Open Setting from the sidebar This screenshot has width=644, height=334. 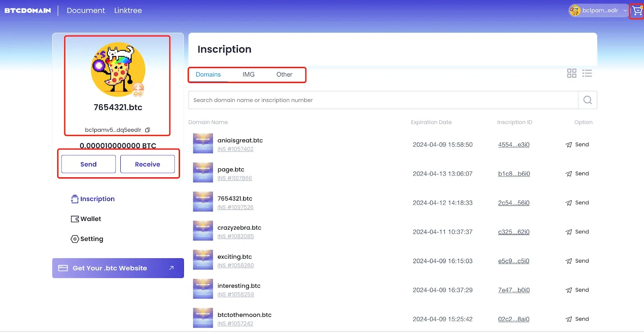[87, 239]
